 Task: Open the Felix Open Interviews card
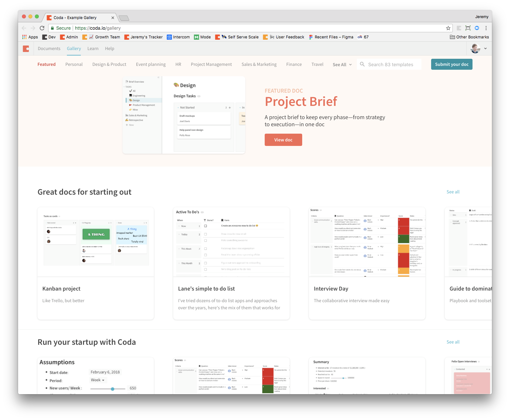[x=468, y=375]
